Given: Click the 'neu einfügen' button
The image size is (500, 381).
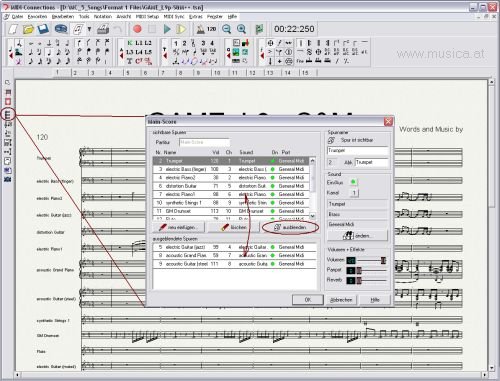Looking at the screenshot, I should tap(179, 227).
